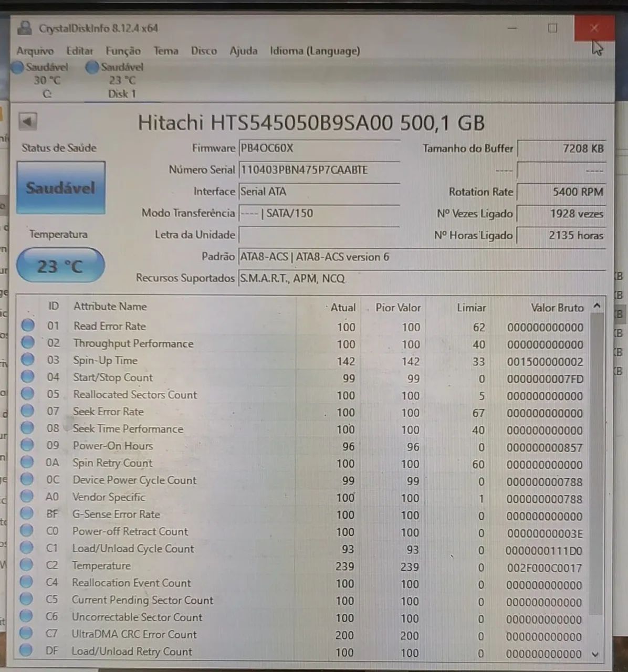This screenshot has width=628, height=672.
Task: Open the Editar menu
Action: coord(80,51)
